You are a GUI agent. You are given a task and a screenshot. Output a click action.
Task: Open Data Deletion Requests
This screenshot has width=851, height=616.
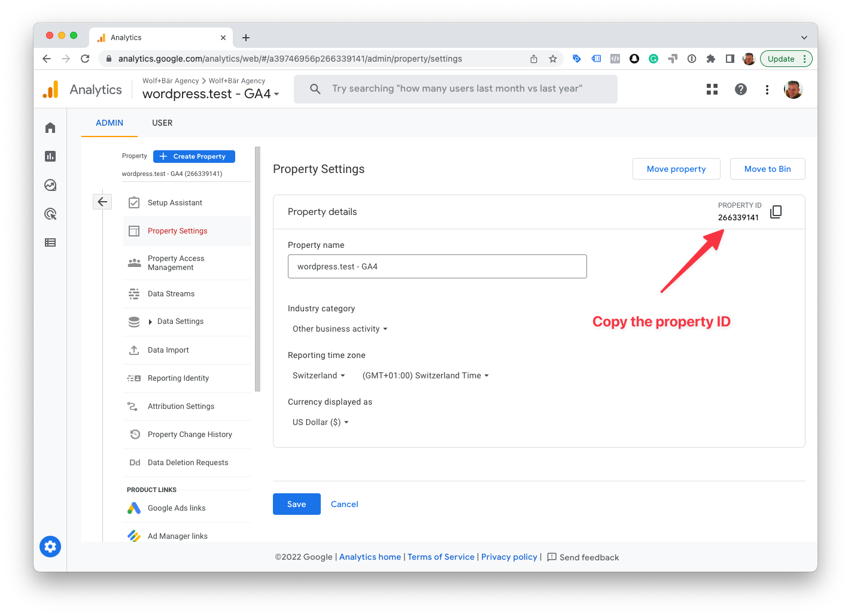pos(187,463)
